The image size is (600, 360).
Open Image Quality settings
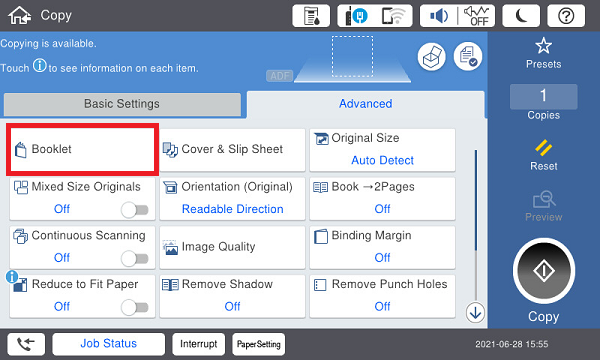232,247
